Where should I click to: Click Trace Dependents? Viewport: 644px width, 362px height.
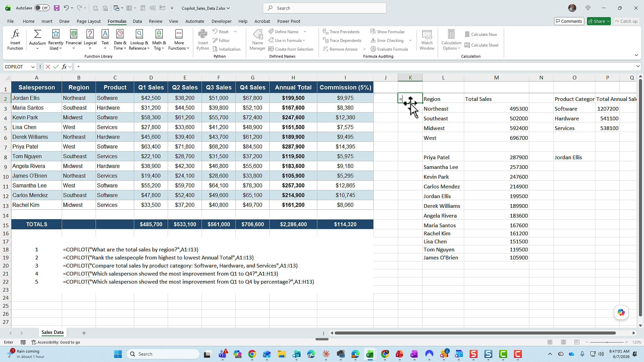tap(342, 40)
